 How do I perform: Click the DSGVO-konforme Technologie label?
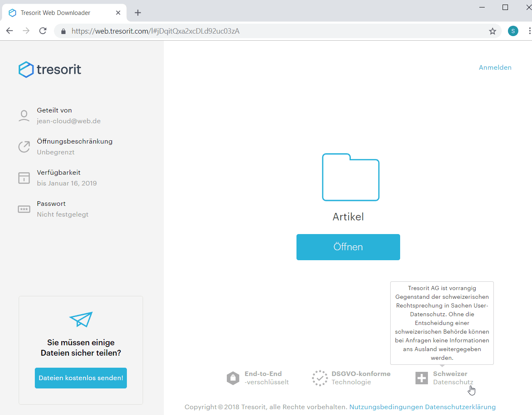[361, 378]
